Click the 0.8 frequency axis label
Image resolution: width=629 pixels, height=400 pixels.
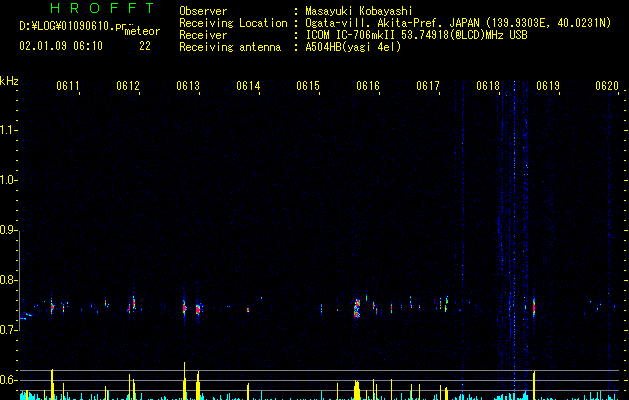tap(8, 280)
